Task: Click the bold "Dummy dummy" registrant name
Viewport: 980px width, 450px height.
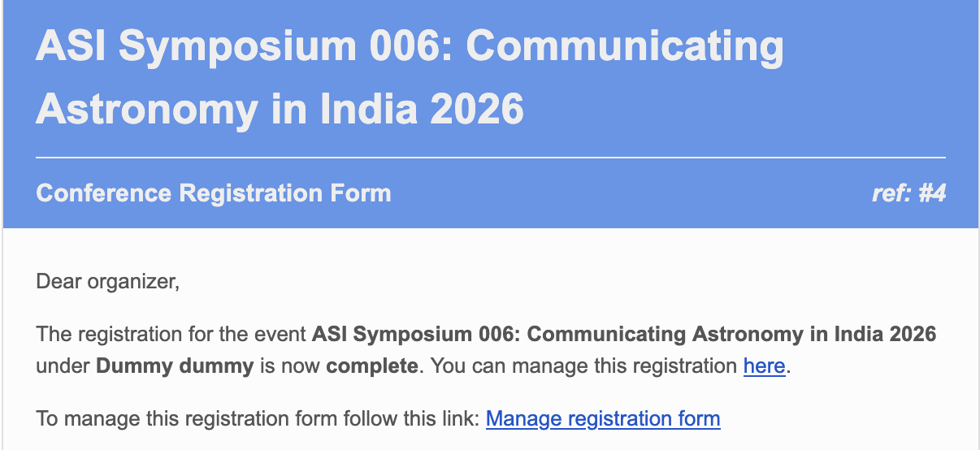Action: point(175,366)
